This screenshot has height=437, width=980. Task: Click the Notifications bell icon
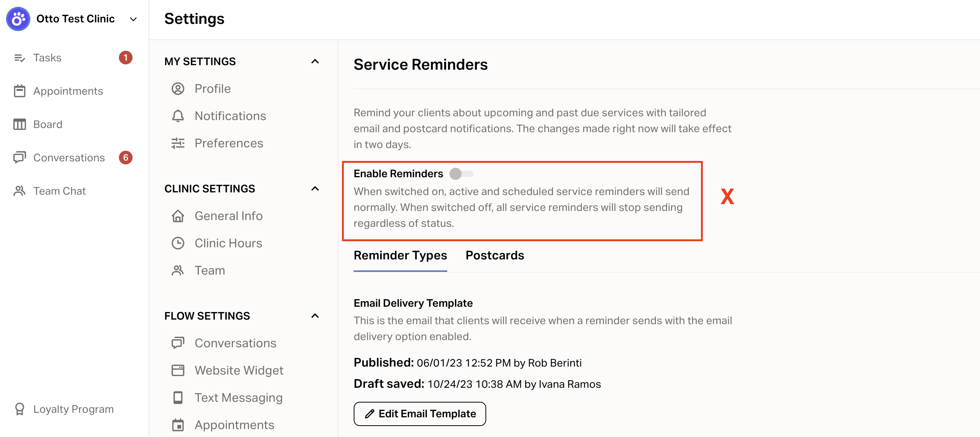click(178, 116)
